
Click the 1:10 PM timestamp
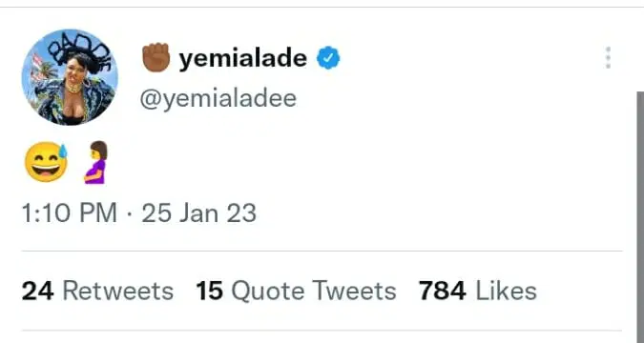click(x=70, y=213)
